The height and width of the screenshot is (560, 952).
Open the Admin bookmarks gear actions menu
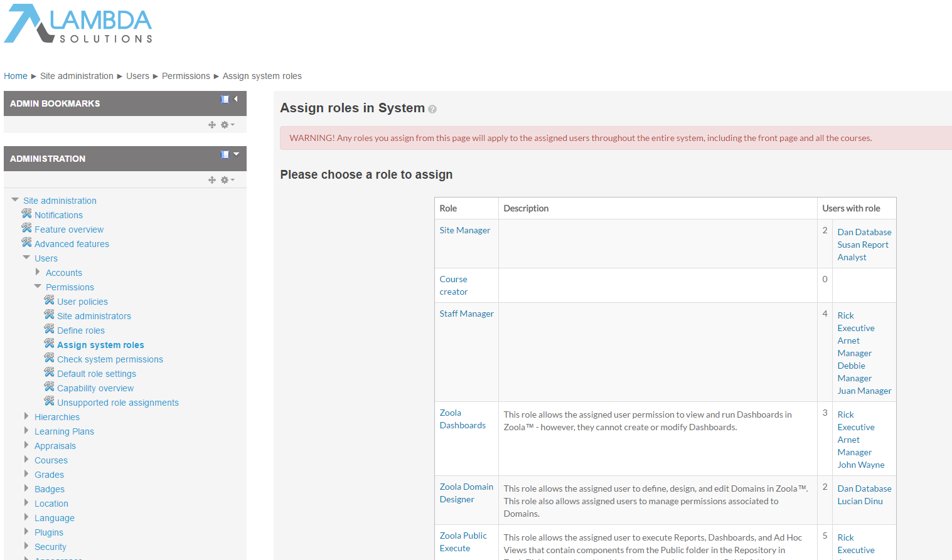[x=227, y=125]
